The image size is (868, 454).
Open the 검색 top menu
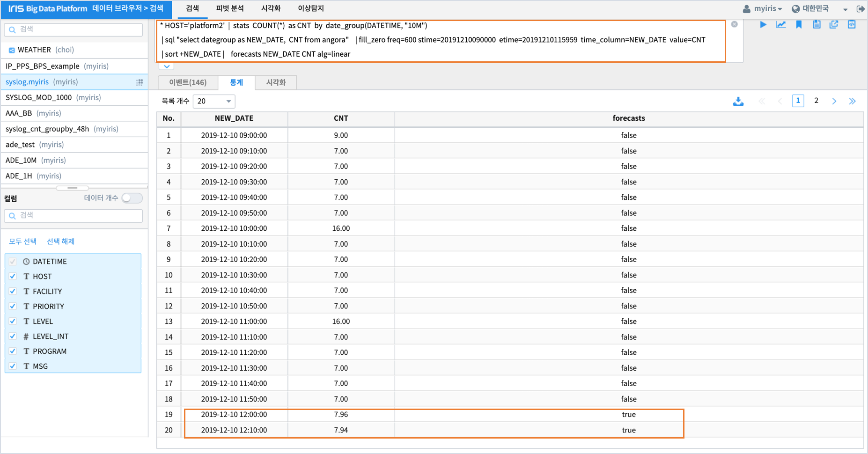point(192,8)
